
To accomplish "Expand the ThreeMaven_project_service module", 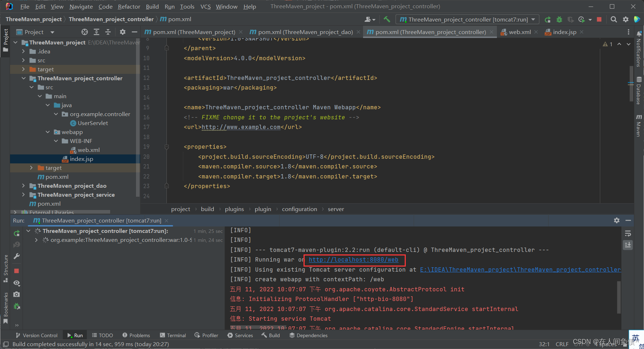I will 23,195.
